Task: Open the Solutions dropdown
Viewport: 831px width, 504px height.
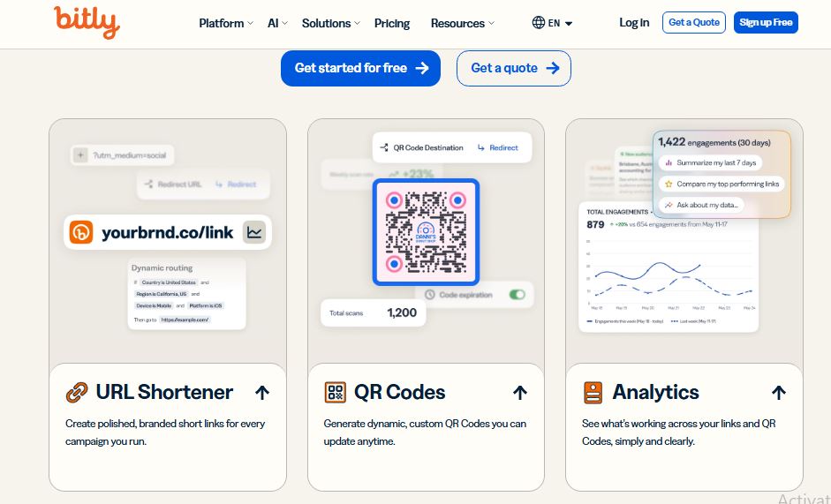Action: [x=330, y=23]
